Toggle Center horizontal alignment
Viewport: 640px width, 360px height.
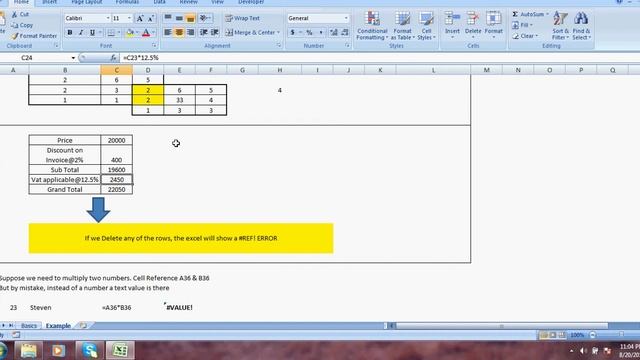[x=179, y=32]
